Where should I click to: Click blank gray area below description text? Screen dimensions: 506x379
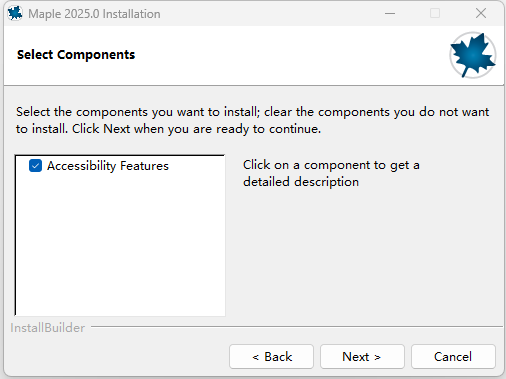pos(367,253)
